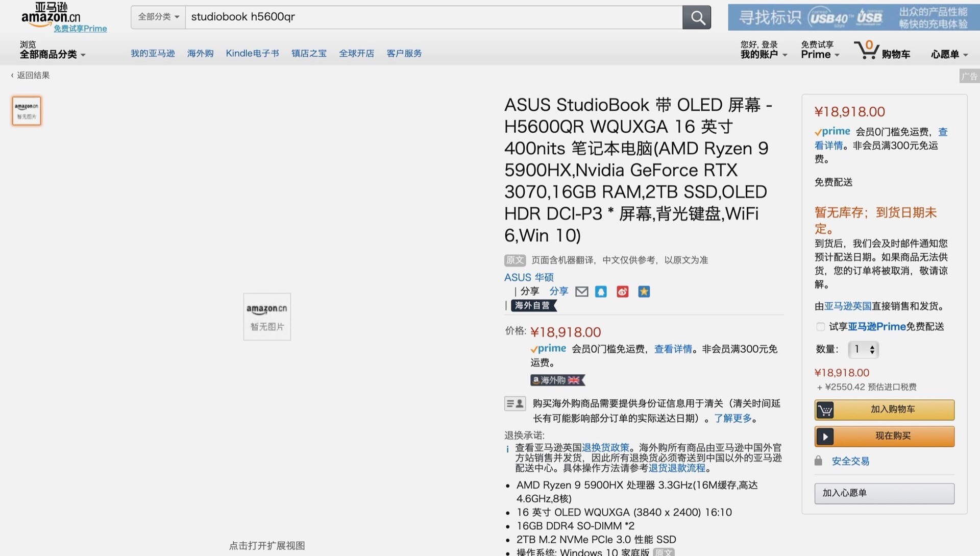Open the 全部分类 search category dropdown
Screen dimensions: 980x556
(x=158, y=17)
